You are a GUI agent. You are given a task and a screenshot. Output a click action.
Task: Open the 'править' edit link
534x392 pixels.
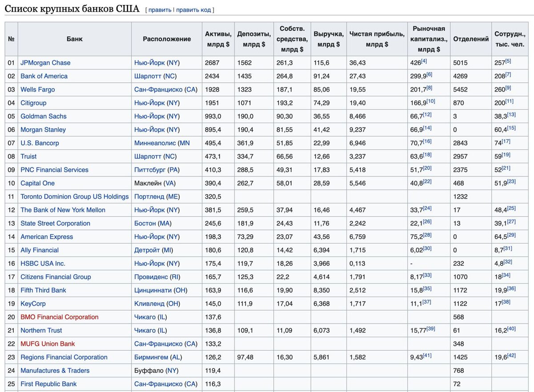pyautogui.click(x=160, y=10)
